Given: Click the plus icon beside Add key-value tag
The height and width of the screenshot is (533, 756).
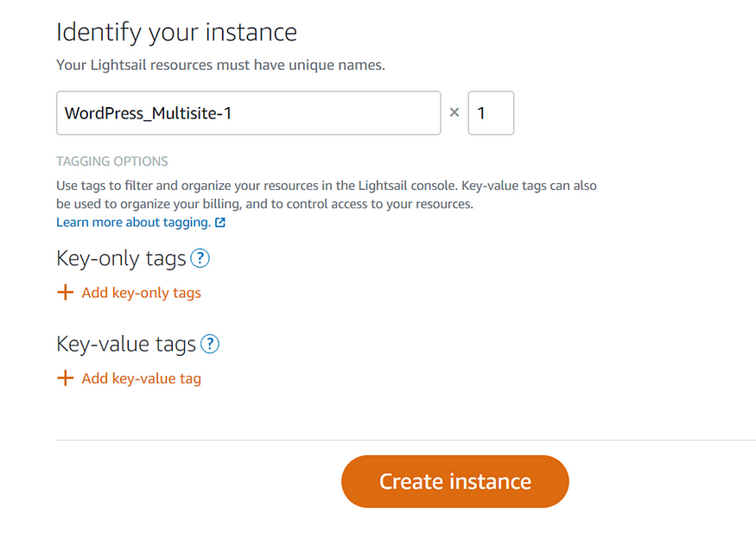Looking at the screenshot, I should click(65, 378).
